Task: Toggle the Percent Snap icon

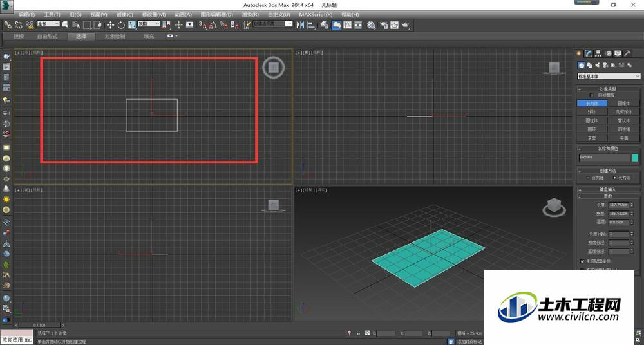Action: (x=224, y=25)
